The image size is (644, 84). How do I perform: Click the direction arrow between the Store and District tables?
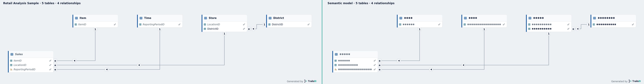coord(253,29)
